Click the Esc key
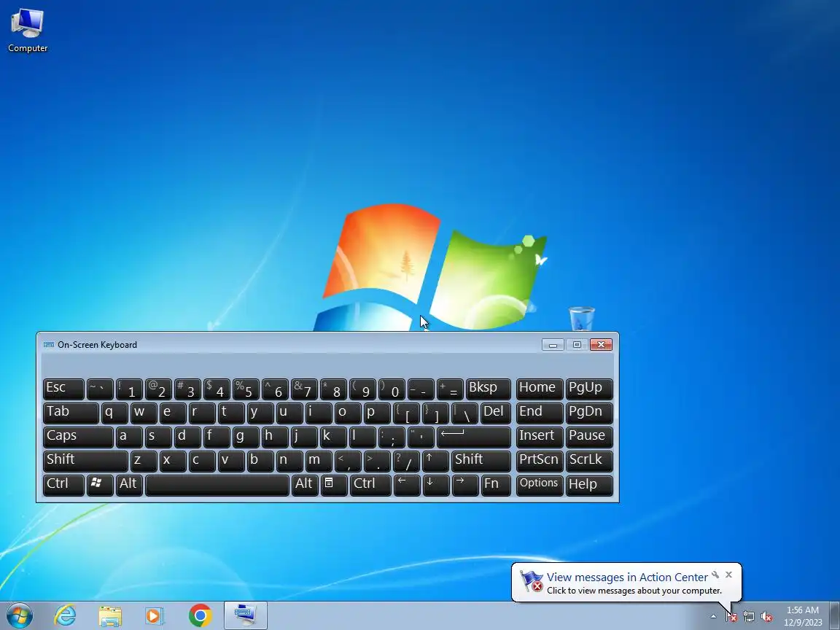The height and width of the screenshot is (630, 840). click(63, 389)
